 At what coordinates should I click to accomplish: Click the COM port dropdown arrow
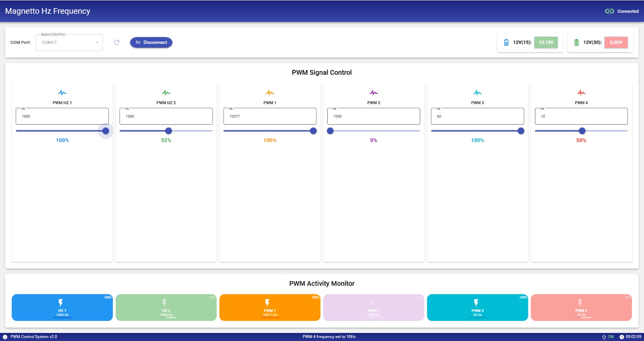pos(97,43)
